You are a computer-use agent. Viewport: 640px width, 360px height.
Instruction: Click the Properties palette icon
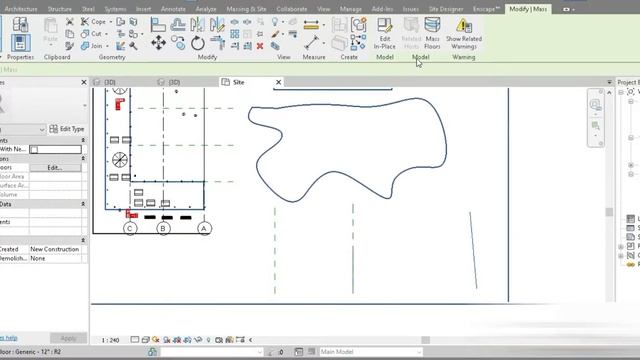[20, 43]
